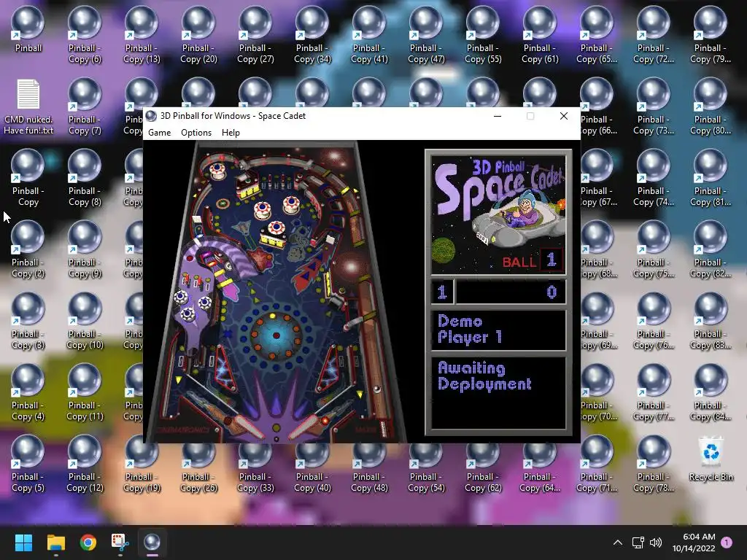Select the Pinball - Copy (61) shortcut
The height and width of the screenshot is (560, 747).
pos(540,35)
